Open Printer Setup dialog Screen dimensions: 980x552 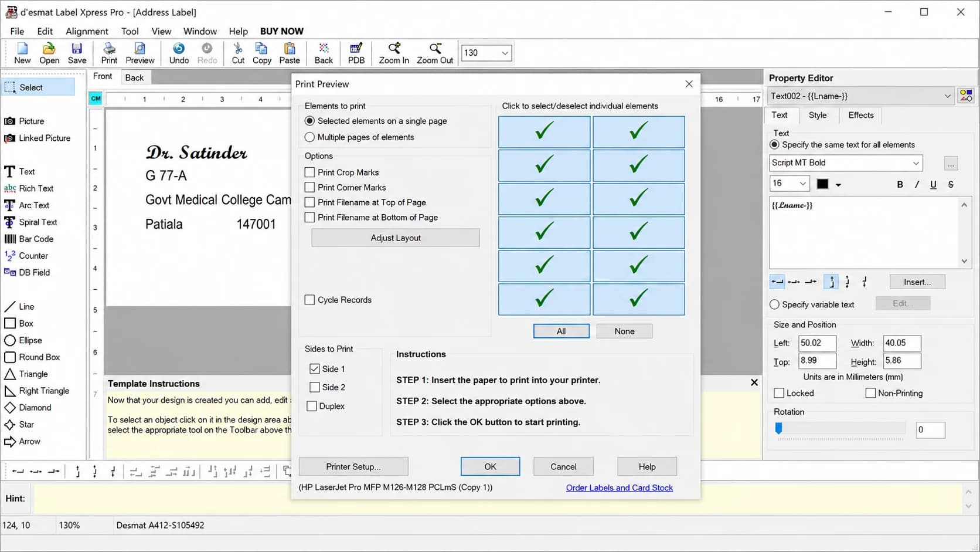353,466
